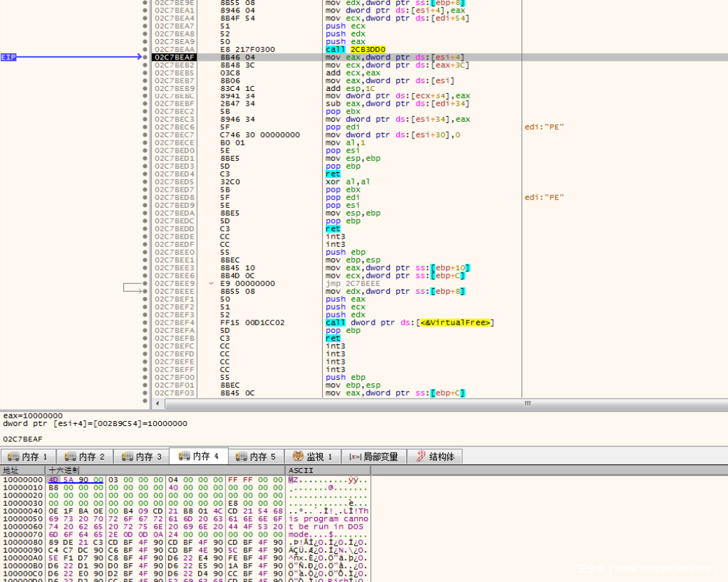The image size is (728, 582).
Task: Click the ASCII column header
Action: 301,470
